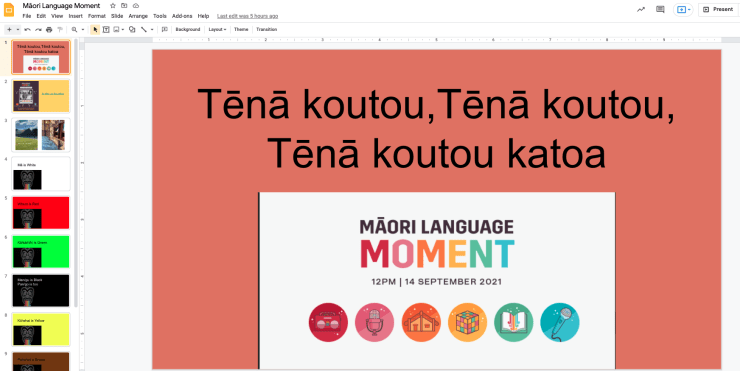
Task: Select slide 9 brown thumbnail
Action: click(41, 362)
